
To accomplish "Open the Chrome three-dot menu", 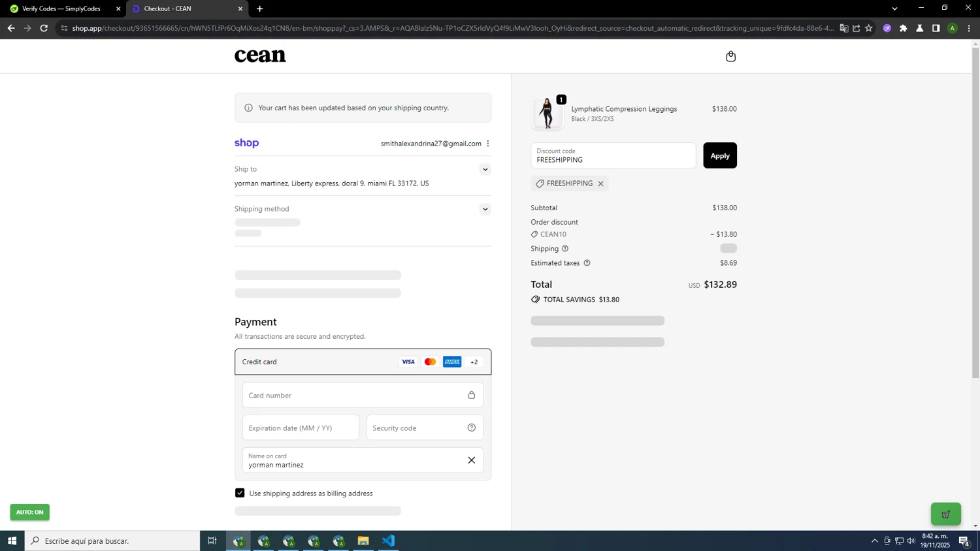I will click(969, 28).
